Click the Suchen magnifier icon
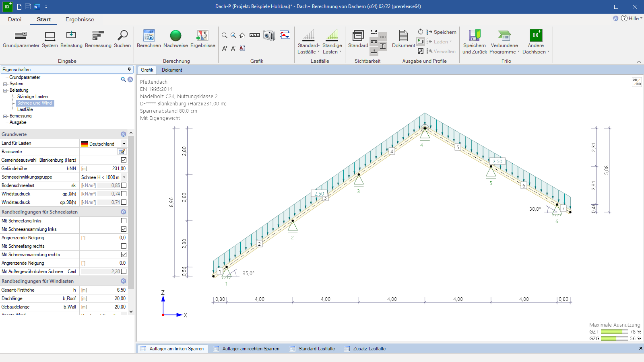644x362 pixels. (x=122, y=39)
